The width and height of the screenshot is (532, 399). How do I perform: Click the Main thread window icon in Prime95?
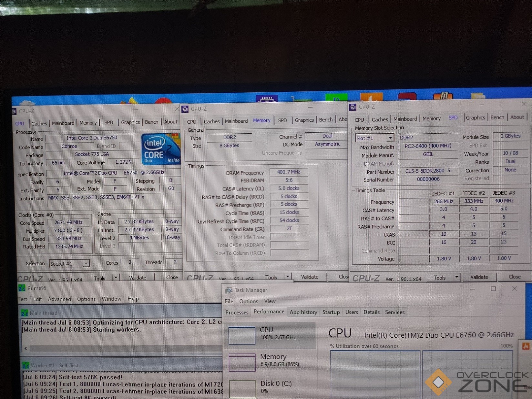(x=25, y=313)
